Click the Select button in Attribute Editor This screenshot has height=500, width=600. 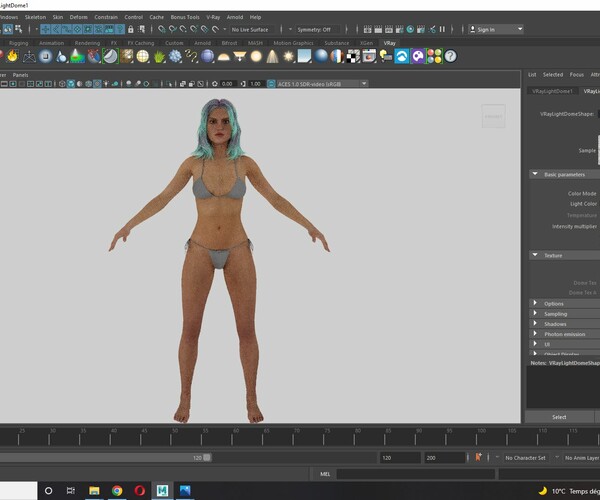(559, 417)
